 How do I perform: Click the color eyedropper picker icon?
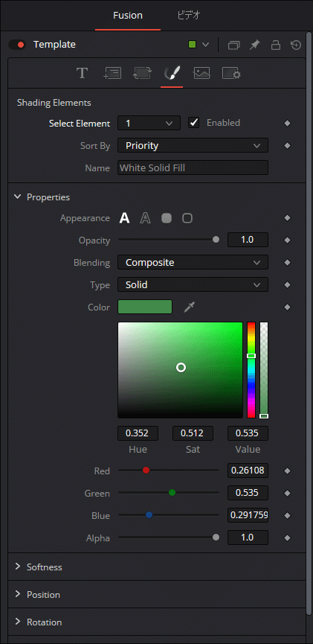click(189, 307)
